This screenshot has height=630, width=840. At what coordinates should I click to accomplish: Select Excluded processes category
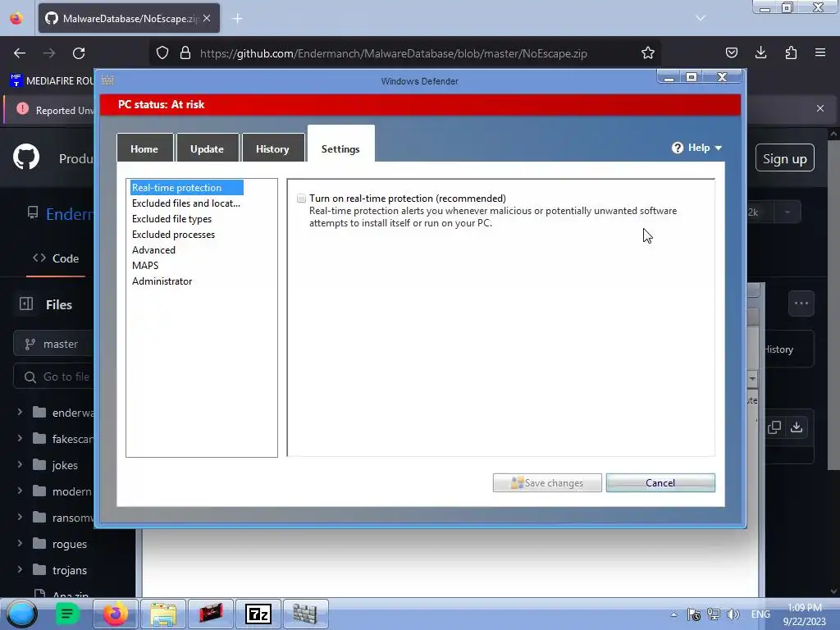(174, 234)
